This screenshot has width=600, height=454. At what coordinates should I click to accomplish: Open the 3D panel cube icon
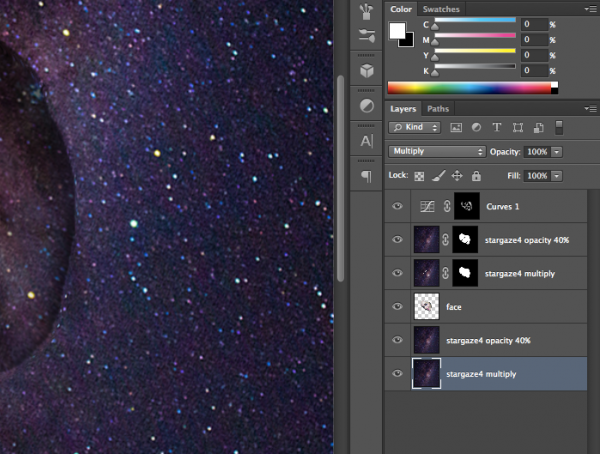click(x=366, y=72)
